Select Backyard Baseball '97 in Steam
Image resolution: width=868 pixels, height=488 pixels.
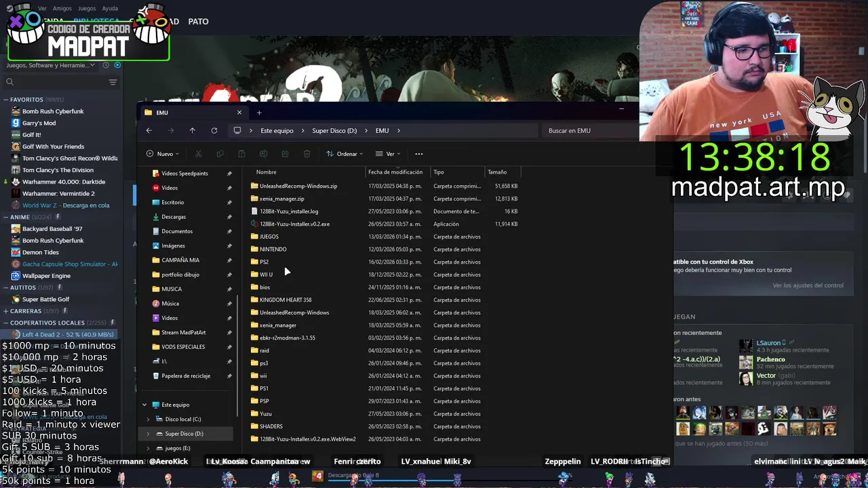[x=52, y=229]
